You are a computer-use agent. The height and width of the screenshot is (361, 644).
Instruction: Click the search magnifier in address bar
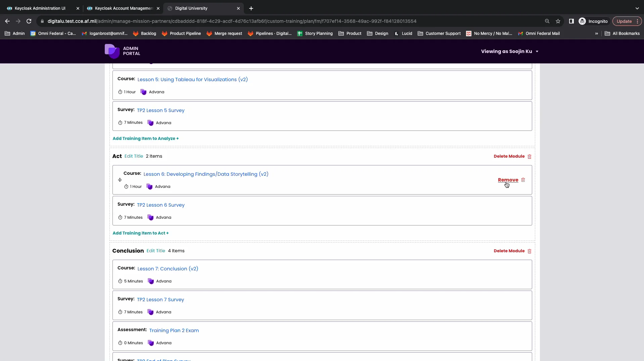(547, 21)
